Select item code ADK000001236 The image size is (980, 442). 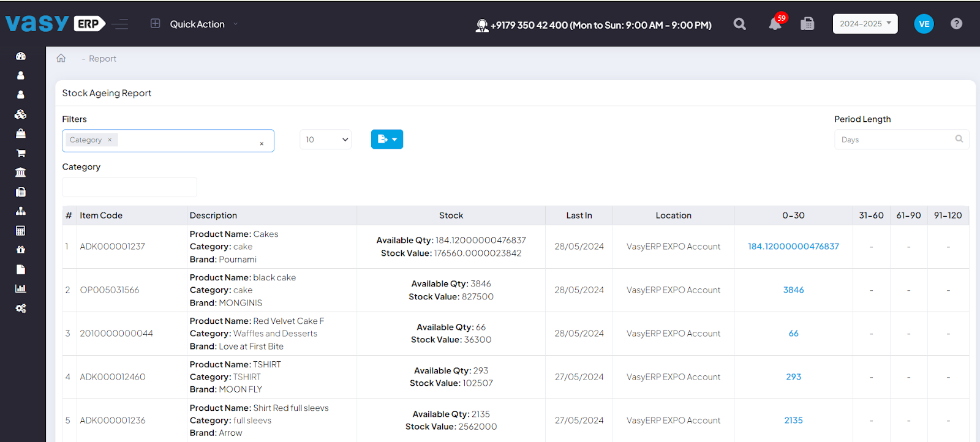113,420
